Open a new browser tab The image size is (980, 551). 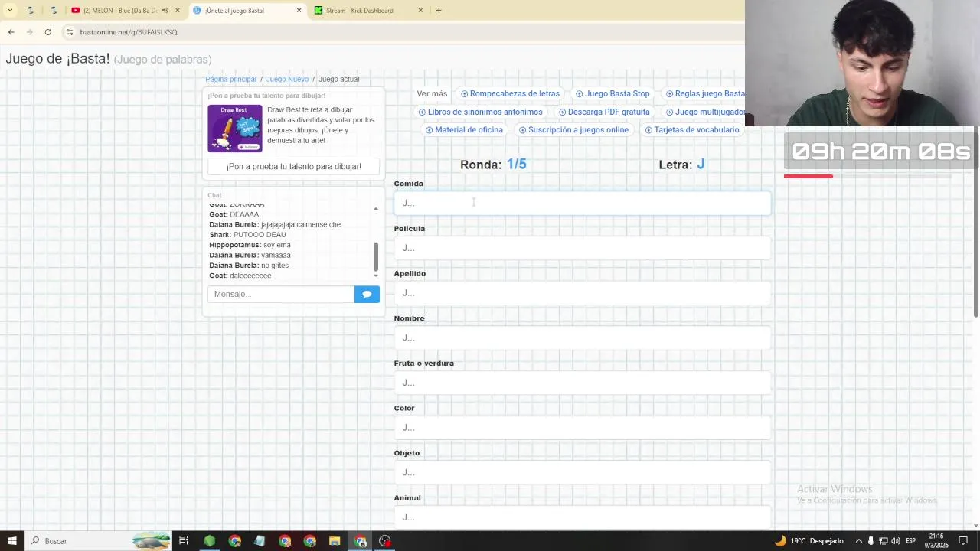pyautogui.click(x=439, y=11)
